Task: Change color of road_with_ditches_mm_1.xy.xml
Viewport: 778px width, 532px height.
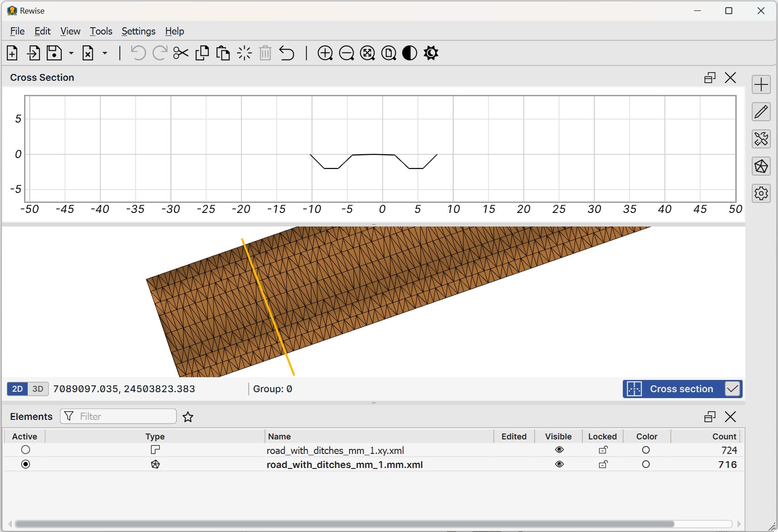Action: [646, 450]
